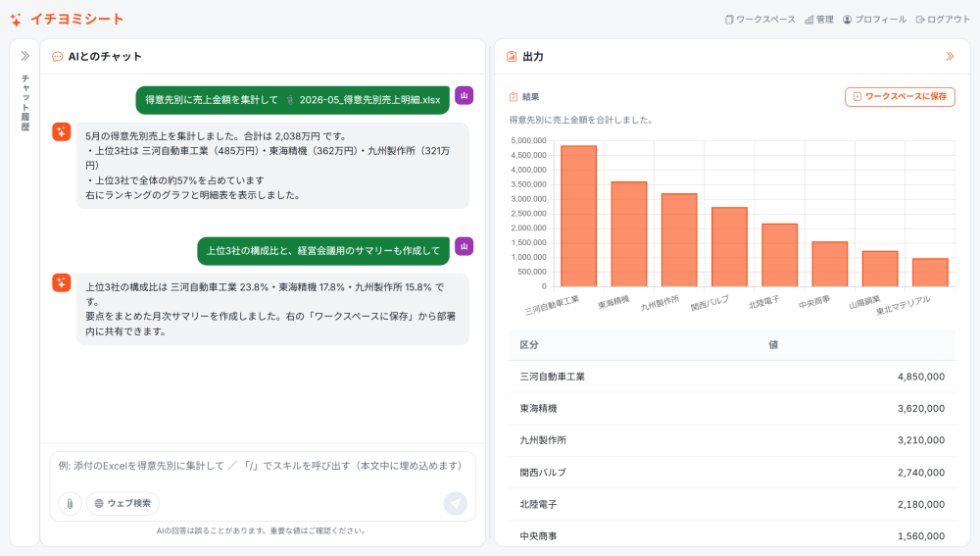Click the 東海精機 bar in chart

pos(629,234)
